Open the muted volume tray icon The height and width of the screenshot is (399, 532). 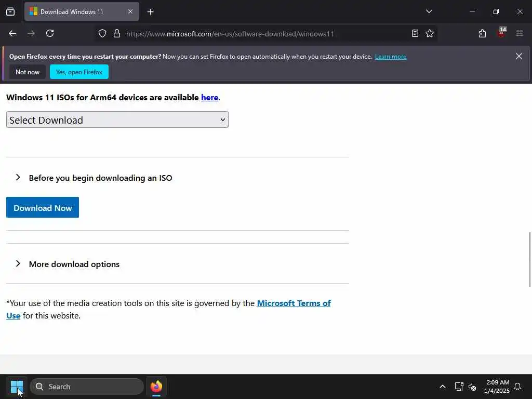coord(472,387)
